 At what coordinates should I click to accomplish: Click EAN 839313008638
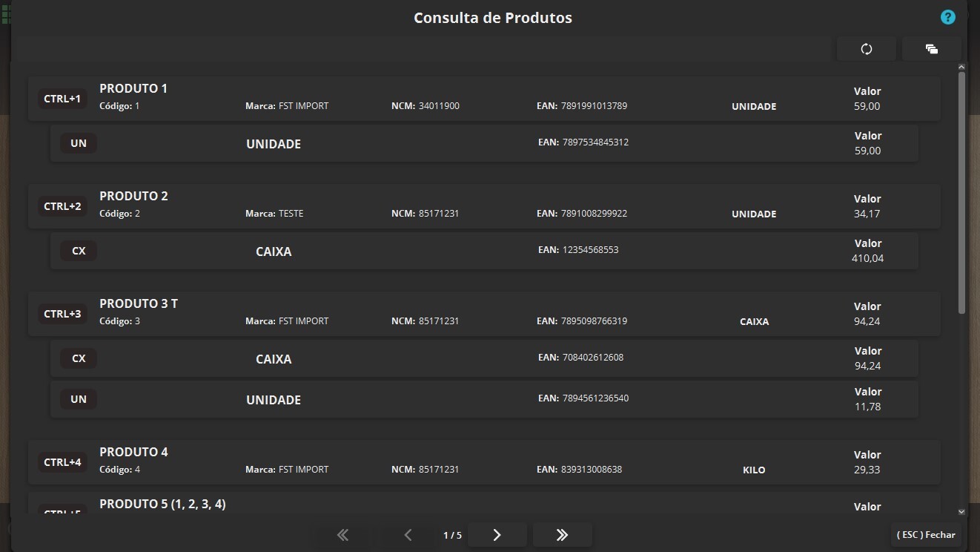580,470
